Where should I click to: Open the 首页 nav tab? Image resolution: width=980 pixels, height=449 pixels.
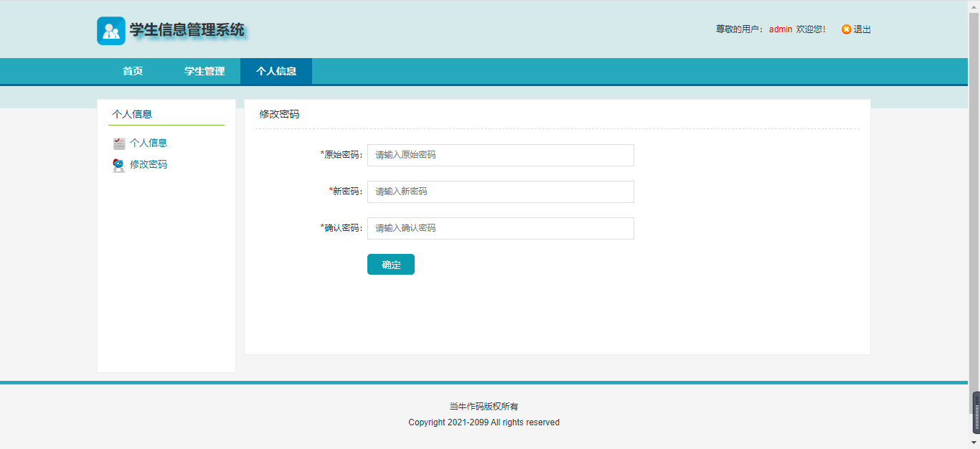(133, 71)
